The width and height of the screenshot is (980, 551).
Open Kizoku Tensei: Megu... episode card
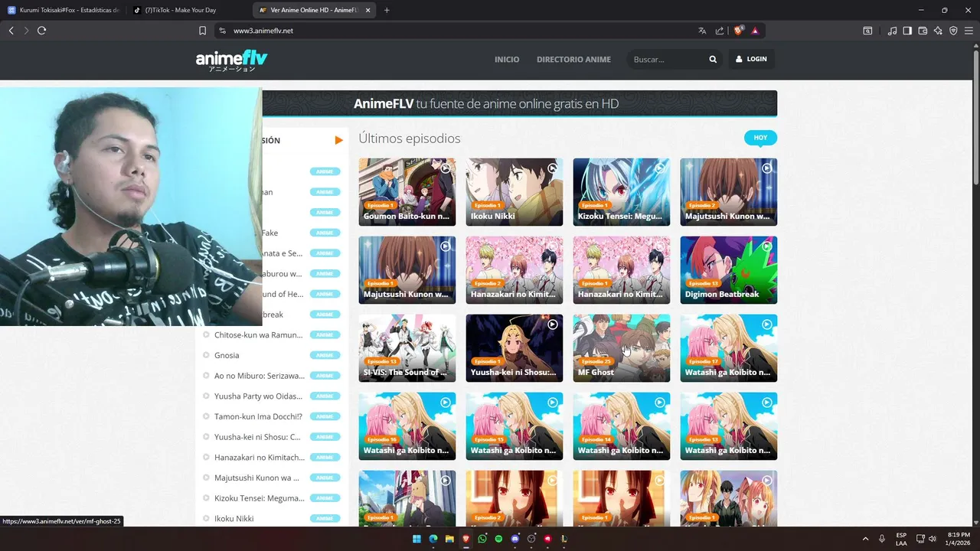(621, 191)
